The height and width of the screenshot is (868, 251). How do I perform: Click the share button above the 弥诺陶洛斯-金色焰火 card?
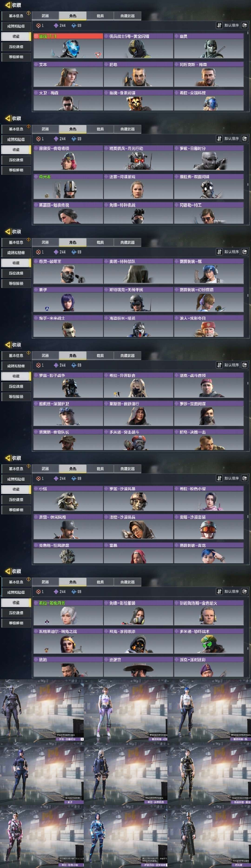click(244, 591)
